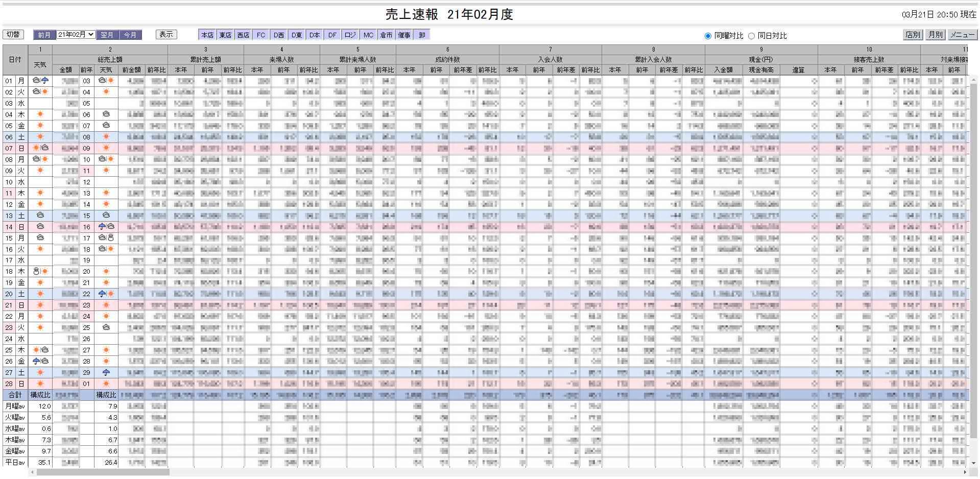
Task: Click the sun icon in 04 木 weather column
Action: point(40,114)
